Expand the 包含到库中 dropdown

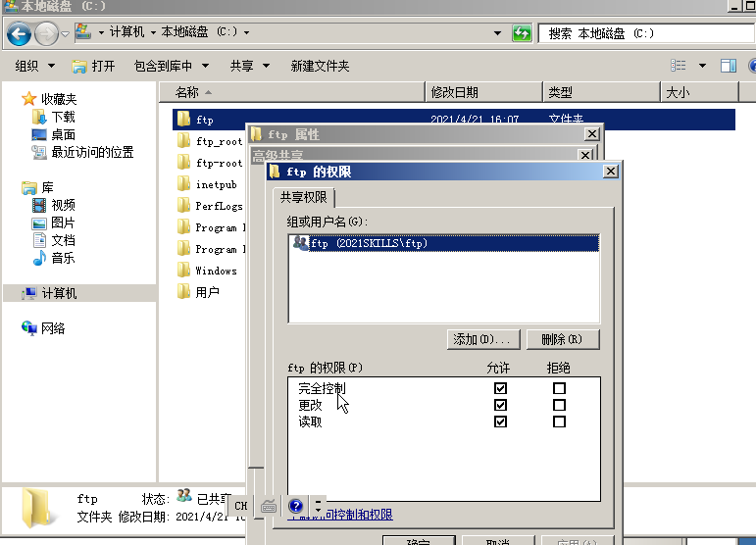click(172, 66)
